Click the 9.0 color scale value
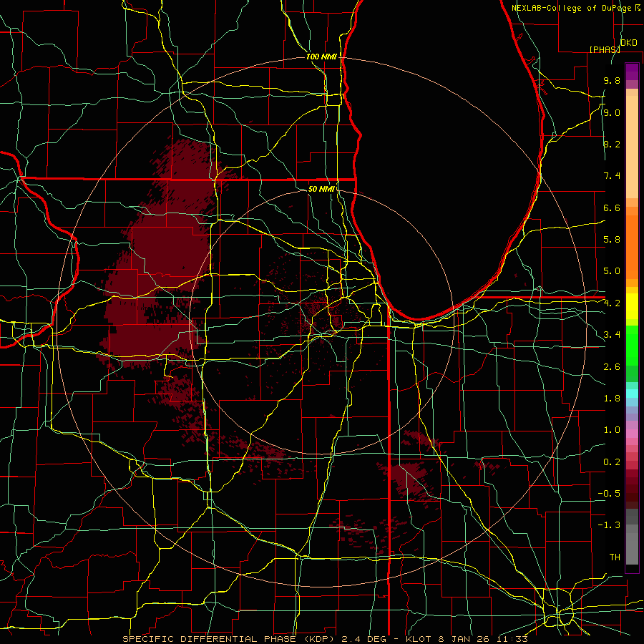This screenshot has height=644, width=644. click(x=612, y=112)
